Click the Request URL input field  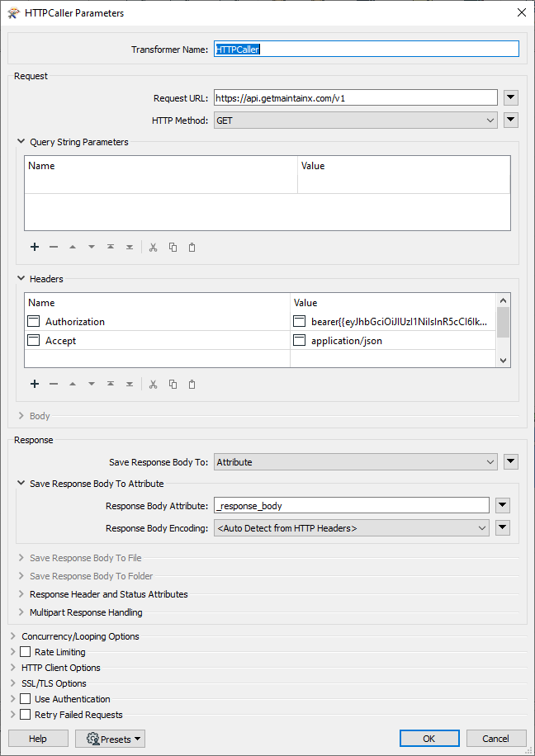tap(356, 98)
